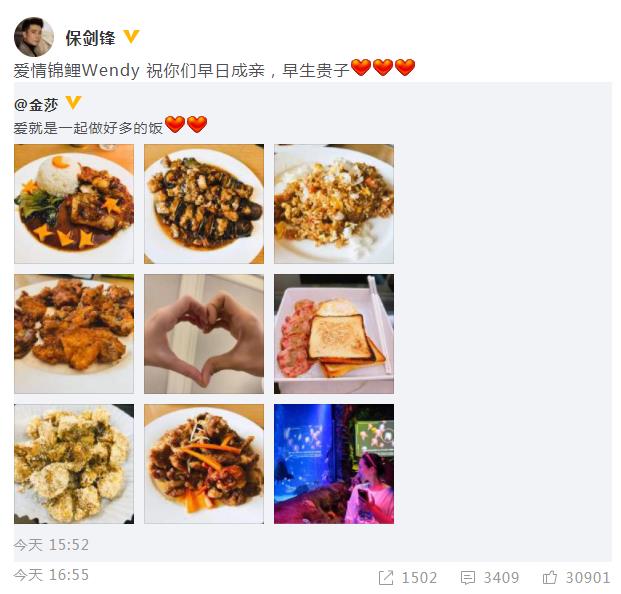The width and height of the screenshot is (621, 594).
Task: Like the post with thumbs-up icon
Action: 550,577
